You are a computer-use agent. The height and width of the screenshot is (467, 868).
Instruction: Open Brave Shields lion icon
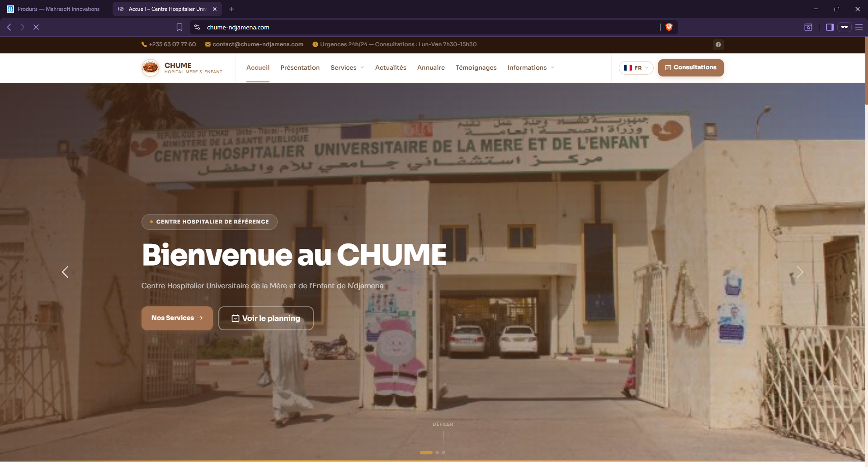(669, 27)
